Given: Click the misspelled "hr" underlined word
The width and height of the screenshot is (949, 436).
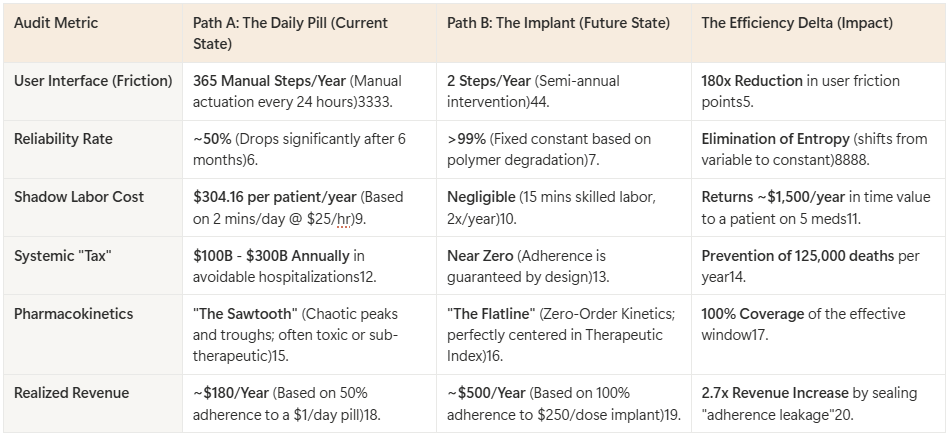Looking at the screenshot, I should point(343,219).
